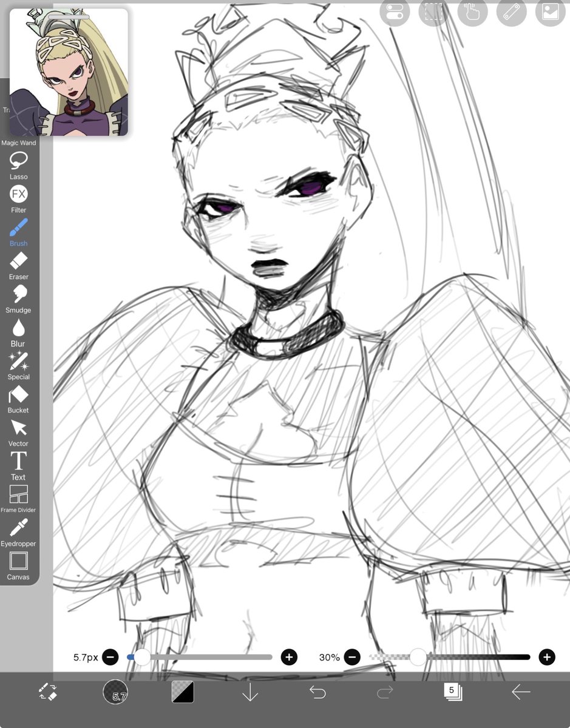Adjust the brush thickness slider
Screen dimensions: 570x728
click(200, 657)
